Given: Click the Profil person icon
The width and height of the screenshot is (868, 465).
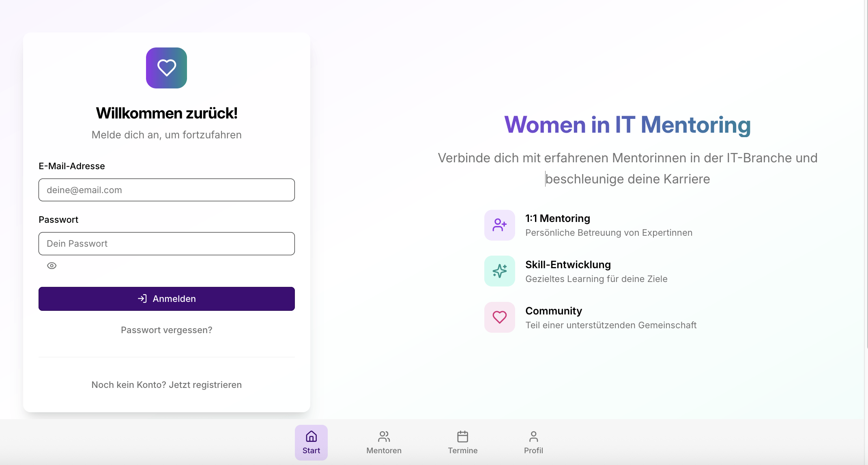Looking at the screenshot, I should 533,437.
